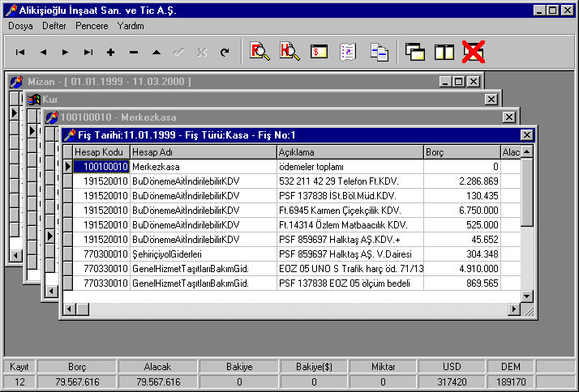Insert new record plus button
Viewport: 579px width, 392px height.
(110, 53)
